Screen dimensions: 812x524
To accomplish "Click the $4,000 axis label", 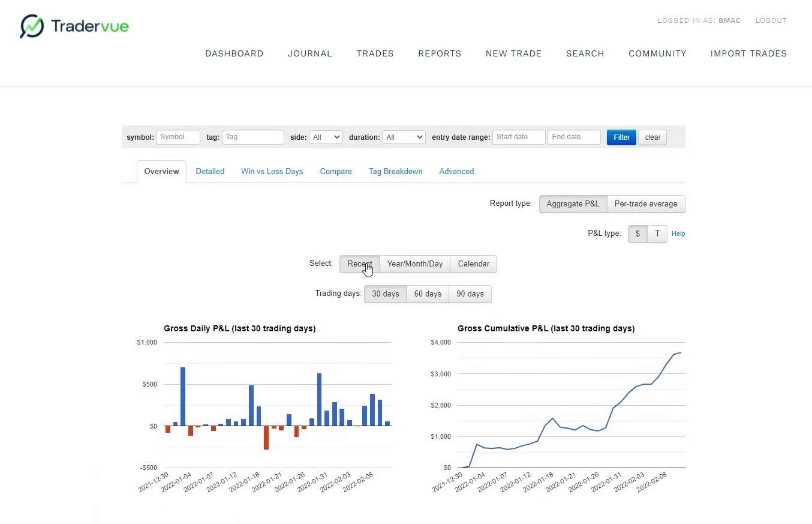I will tap(441, 343).
